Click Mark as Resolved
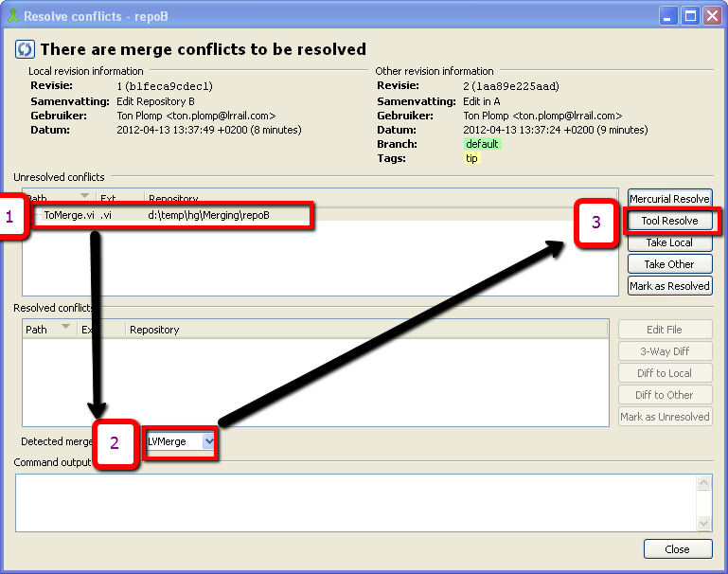 click(669, 286)
